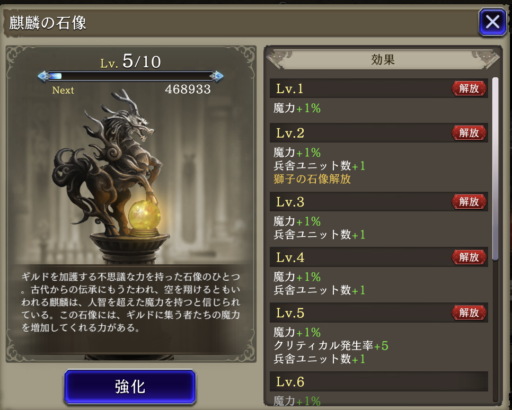Click the statue description text box
This screenshot has height=410, width=512.
pyautogui.click(x=131, y=302)
